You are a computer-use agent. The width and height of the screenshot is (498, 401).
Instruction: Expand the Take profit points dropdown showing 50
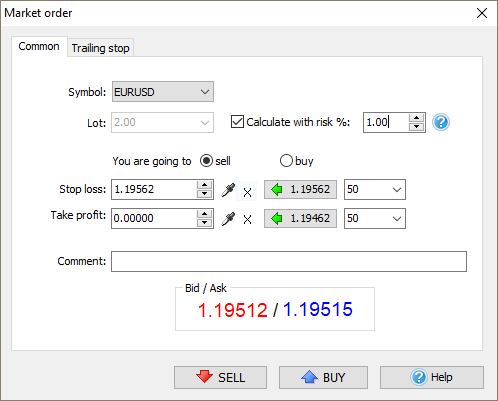[375, 218]
